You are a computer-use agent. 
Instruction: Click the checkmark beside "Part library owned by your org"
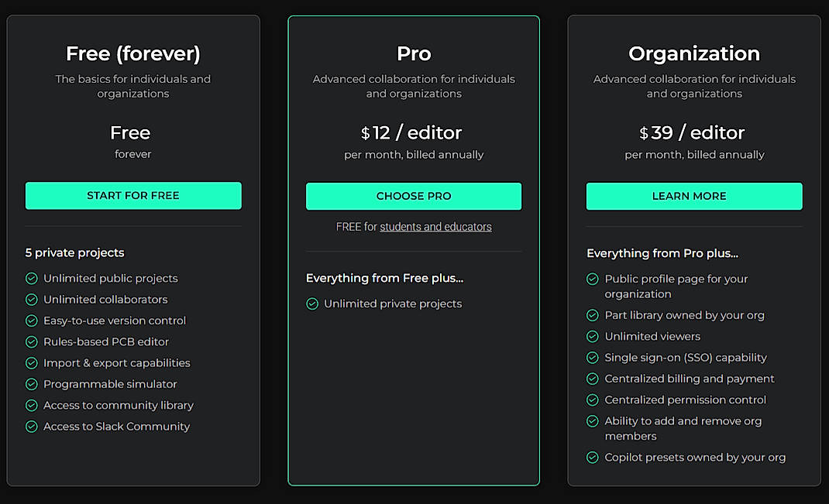point(593,315)
